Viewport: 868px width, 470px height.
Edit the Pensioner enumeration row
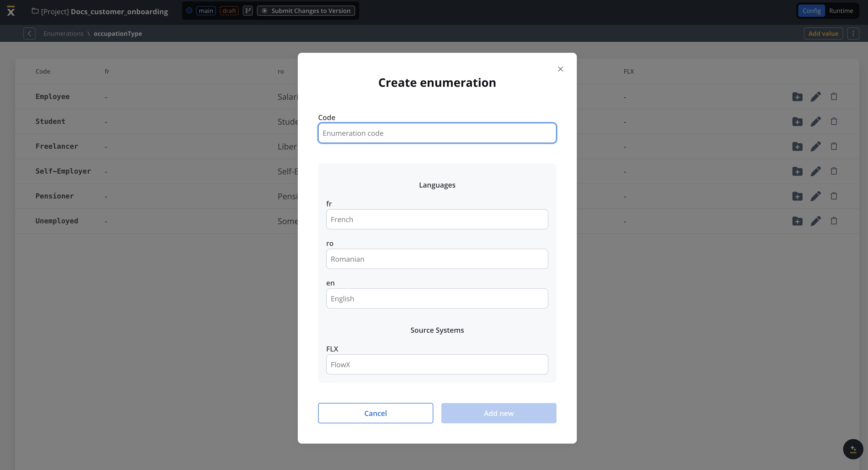click(815, 196)
